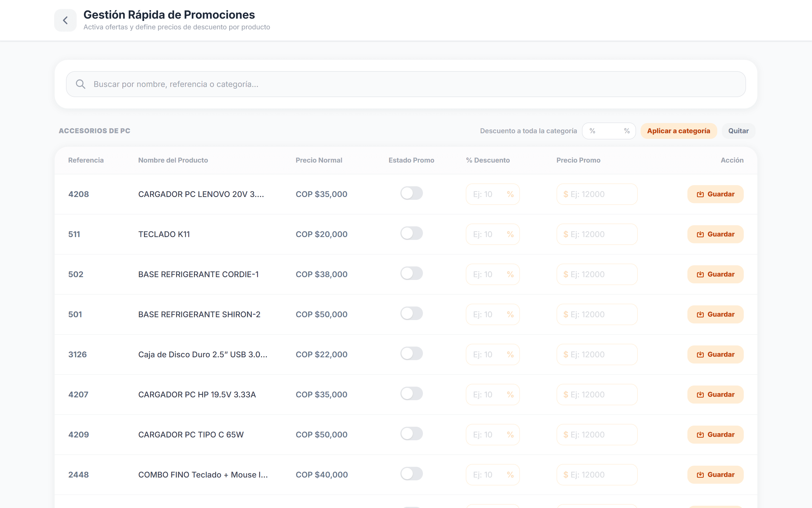Toggle promo for CARGADOR PC HP 19.5V

(411, 393)
